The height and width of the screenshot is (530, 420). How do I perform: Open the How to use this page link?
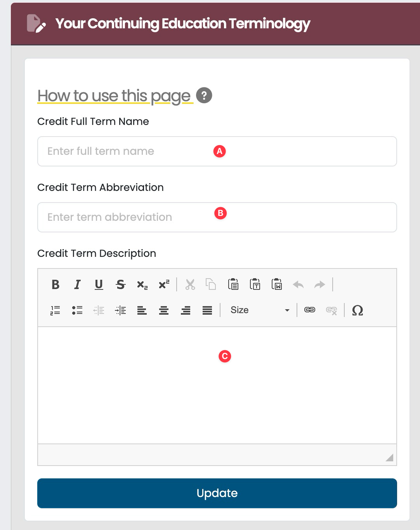114,96
